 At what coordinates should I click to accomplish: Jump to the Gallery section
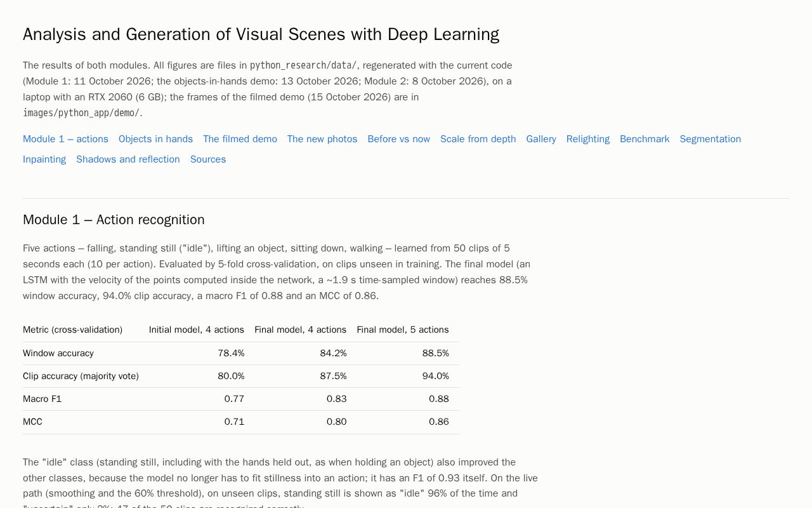click(541, 139)
